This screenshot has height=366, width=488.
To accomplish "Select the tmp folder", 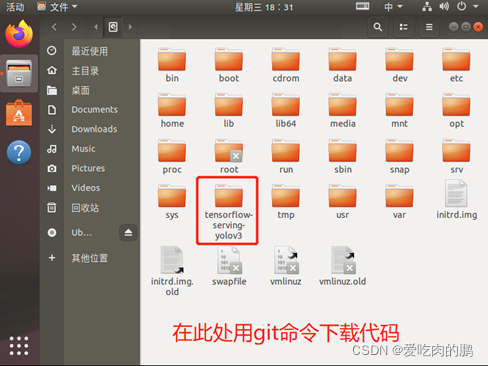I will 286,201.
